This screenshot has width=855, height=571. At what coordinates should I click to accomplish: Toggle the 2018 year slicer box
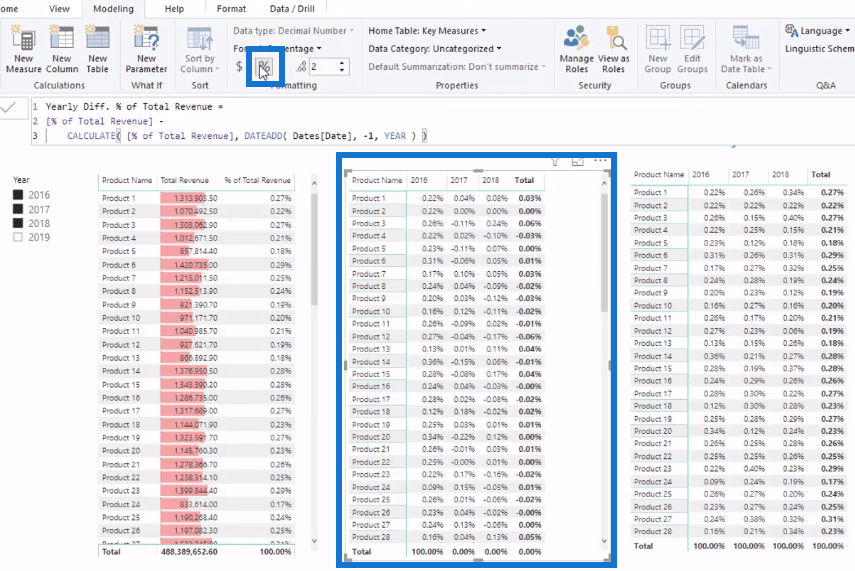18,223
